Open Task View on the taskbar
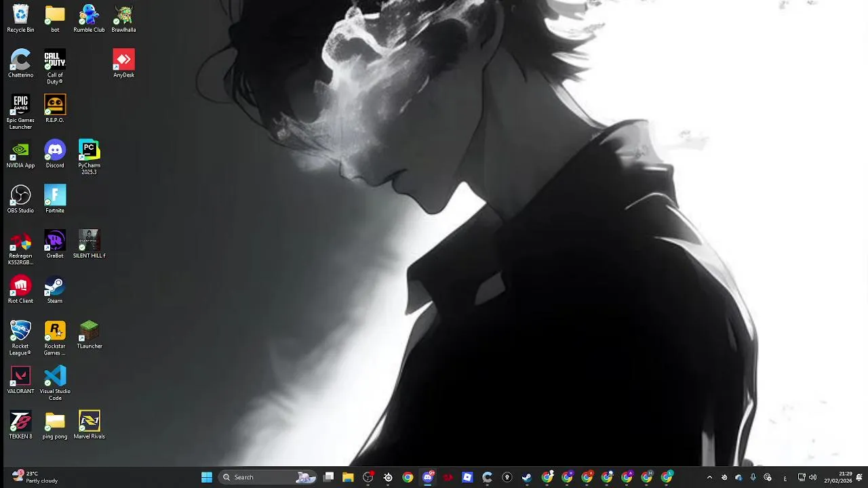868x488 pixels. click(328, 477)
